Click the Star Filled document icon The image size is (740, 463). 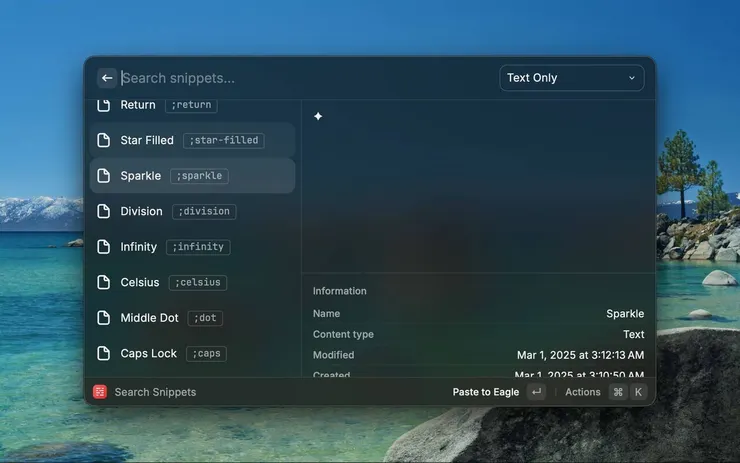coord(103,140)
